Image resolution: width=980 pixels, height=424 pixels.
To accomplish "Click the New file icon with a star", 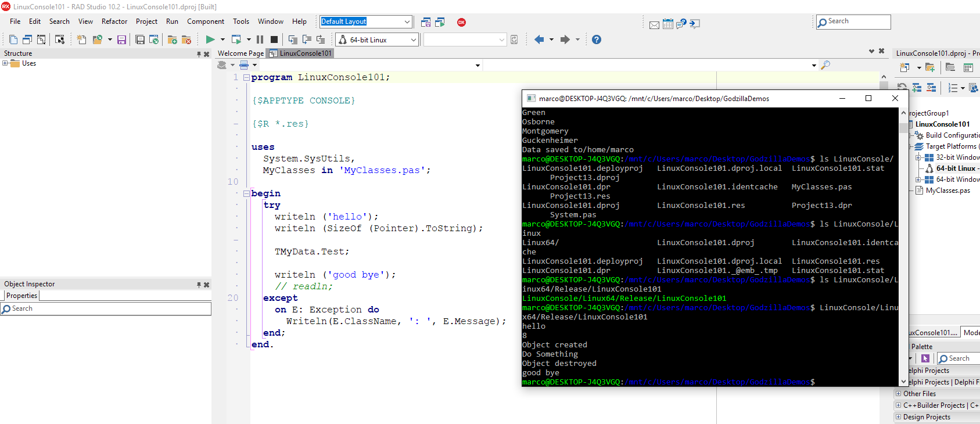I will (x=81, y=39).
